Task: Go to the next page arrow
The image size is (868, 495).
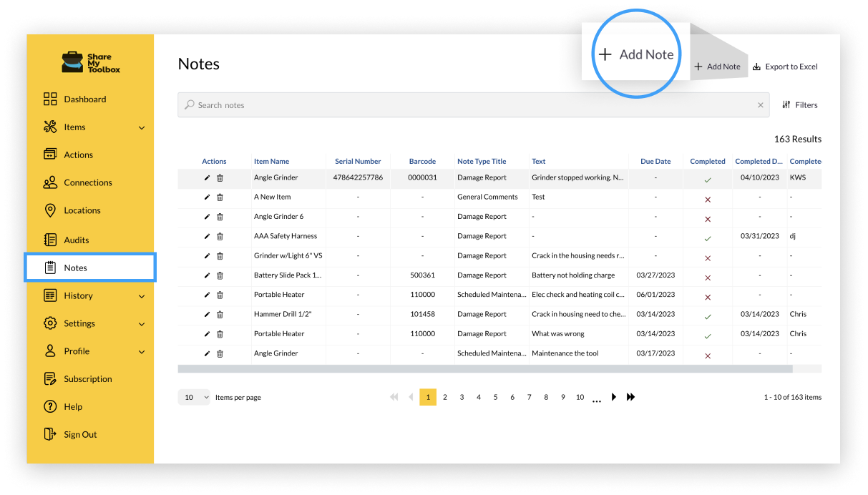Action: [614, 397]
